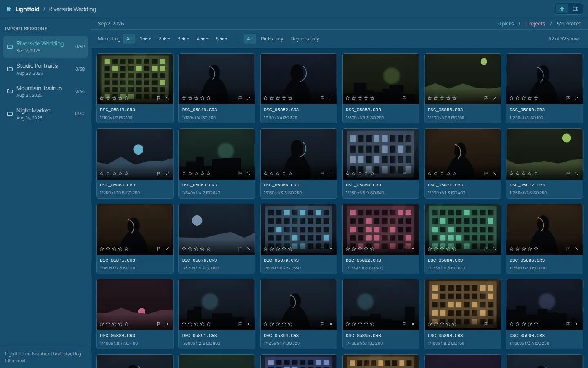
Task: Open Riverside Wedding import session
Action: tap(46, 47)
